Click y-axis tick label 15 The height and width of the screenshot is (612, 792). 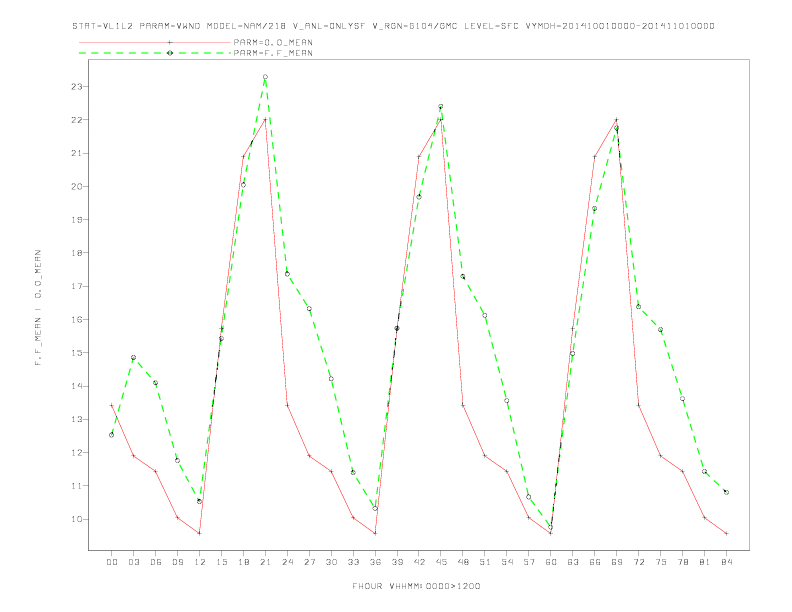pos(77,353)
